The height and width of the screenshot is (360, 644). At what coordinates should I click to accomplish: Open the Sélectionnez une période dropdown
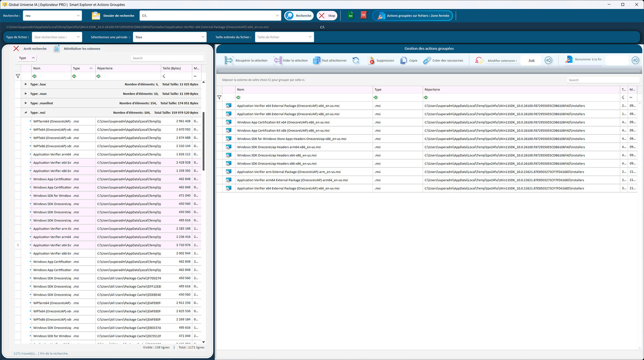[170, 37]
